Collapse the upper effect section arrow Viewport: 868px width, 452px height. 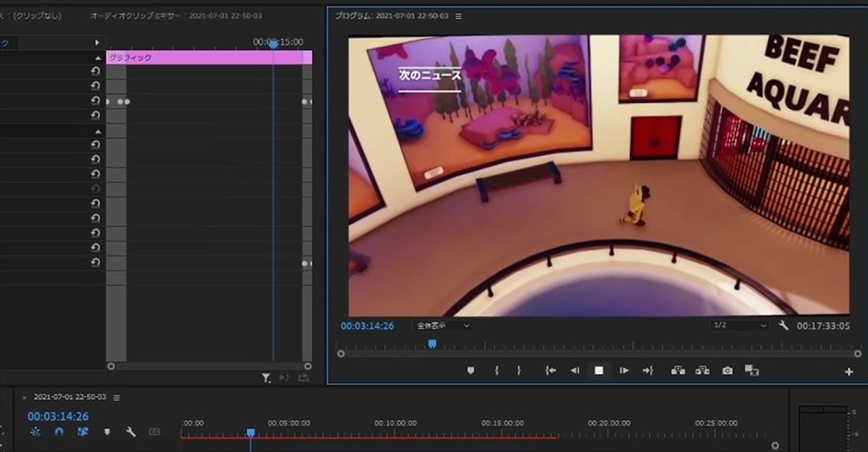click(x=97, y=57)
